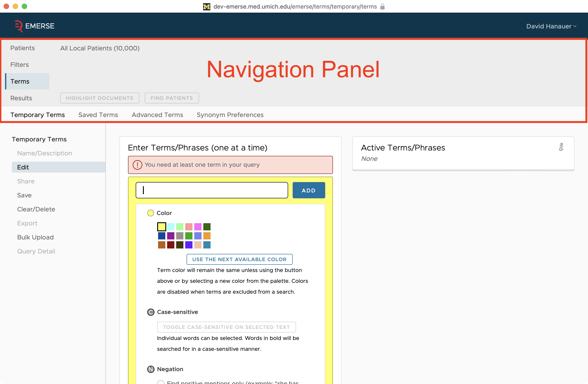The width and height of the screenshot is (588, 384).
Task: Pick the gray color swatch
Action: click(180, 236)
